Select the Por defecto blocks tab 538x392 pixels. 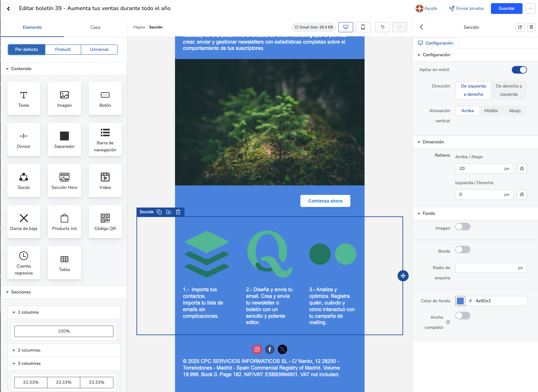click(x=27, y=50)
